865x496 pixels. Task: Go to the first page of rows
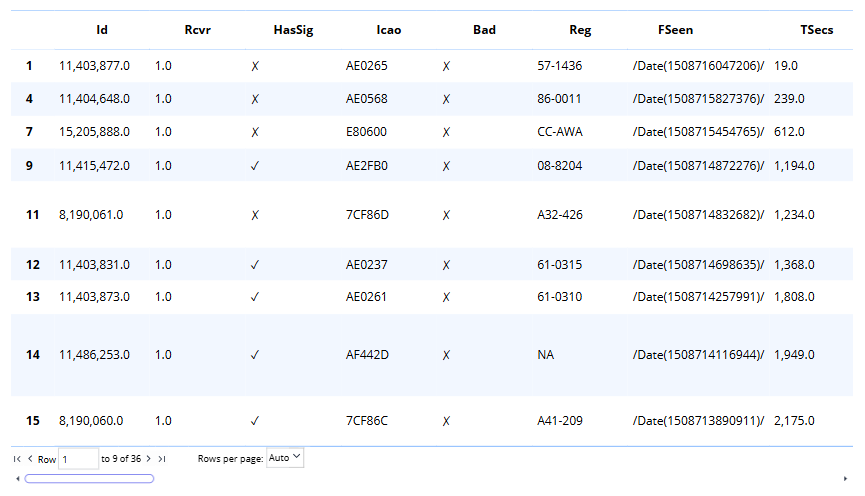click(17, 459)
